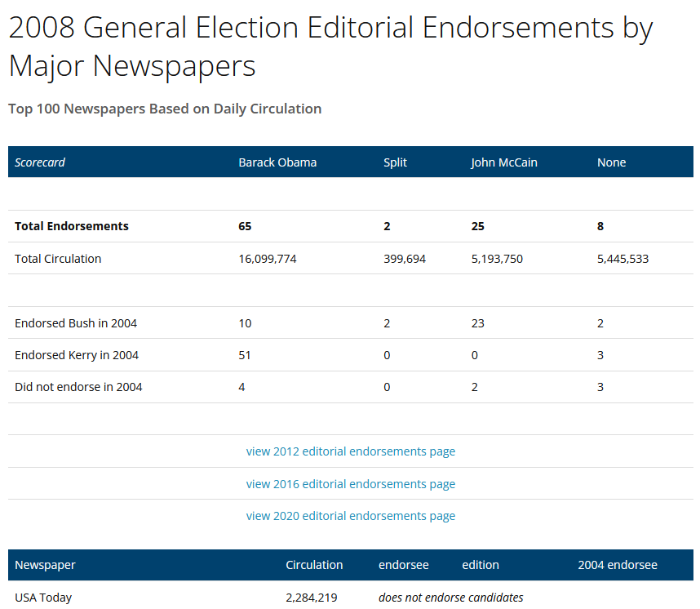The width and height of the screenshot is (700, 609).
Task: Select the Endorsed Kerry in 2004 label
Action: tap(77, 355)
